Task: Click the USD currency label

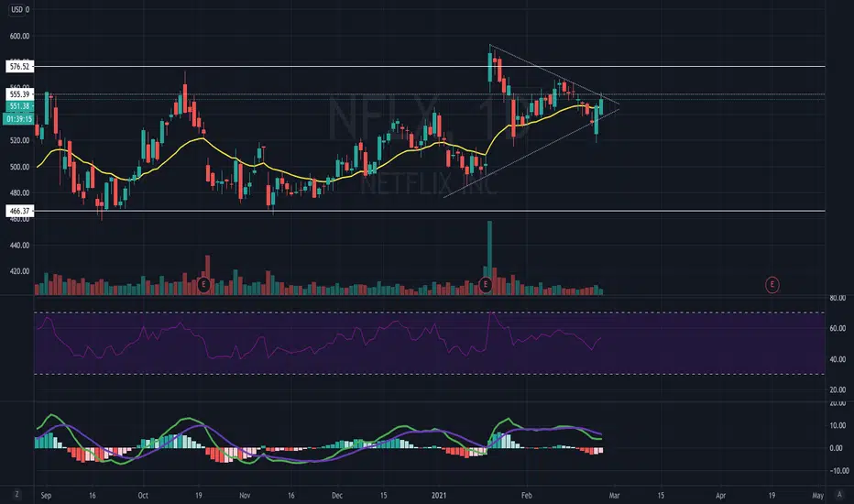Action: tap(17, 9)
